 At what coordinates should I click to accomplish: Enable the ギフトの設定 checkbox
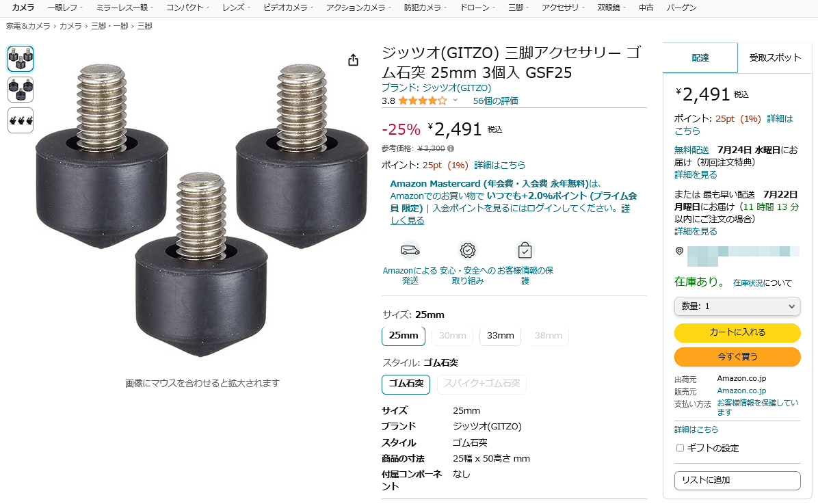click(x=680, y=448)
